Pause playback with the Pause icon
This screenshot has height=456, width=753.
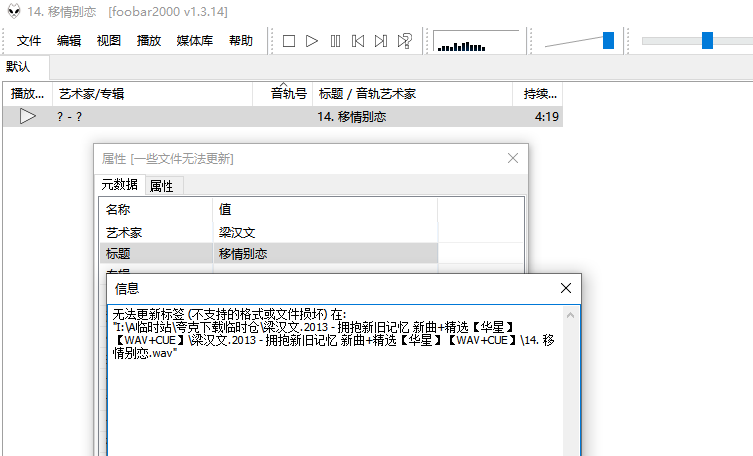click(335, 41)
